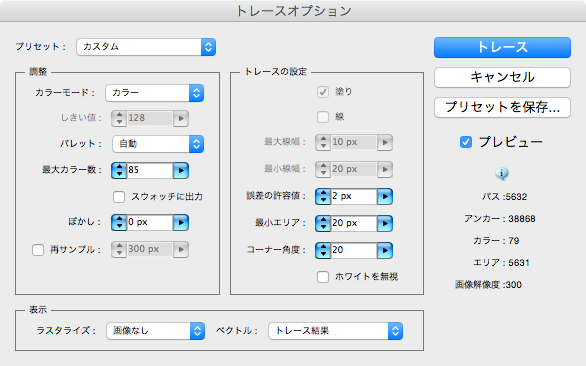Image resolution: width=586 pixels, height=366 pixels.
Task: Click the stepper arrows for 最大カラー数
Action: [x=119, y=170]
